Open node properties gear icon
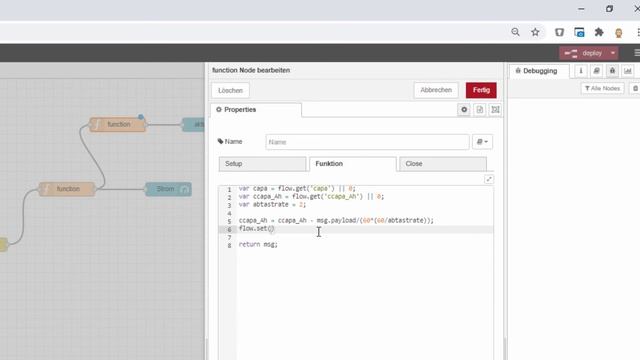The height and width of the screenshot is (360, 640). (464, 110)
